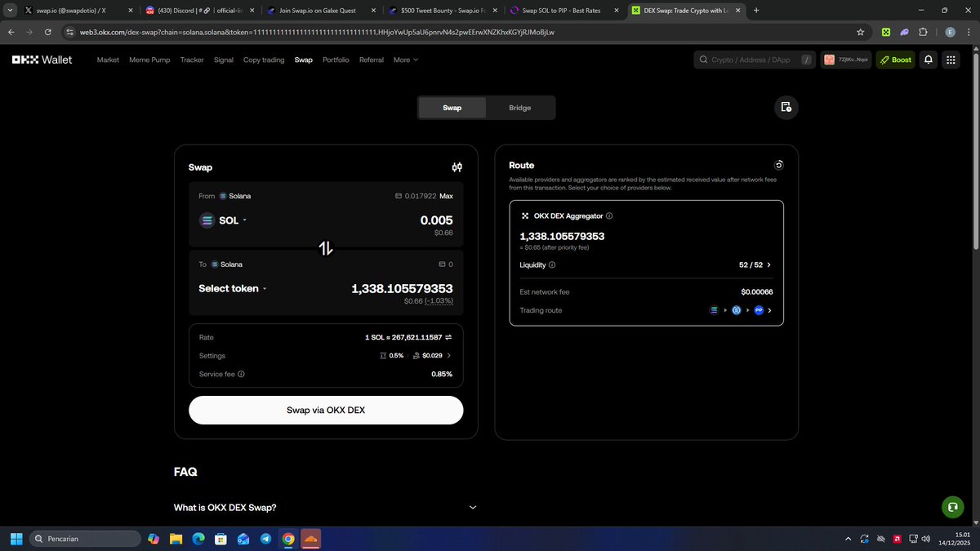Open volume control in system tray
This screenshot has height=551, width=980.
tap(924, 539)
